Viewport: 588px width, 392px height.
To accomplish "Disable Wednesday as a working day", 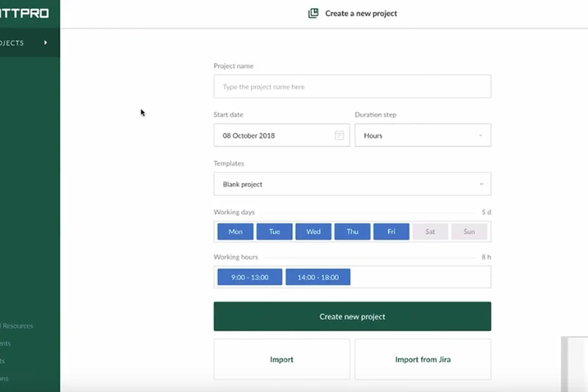I will (x=313, y=232).
